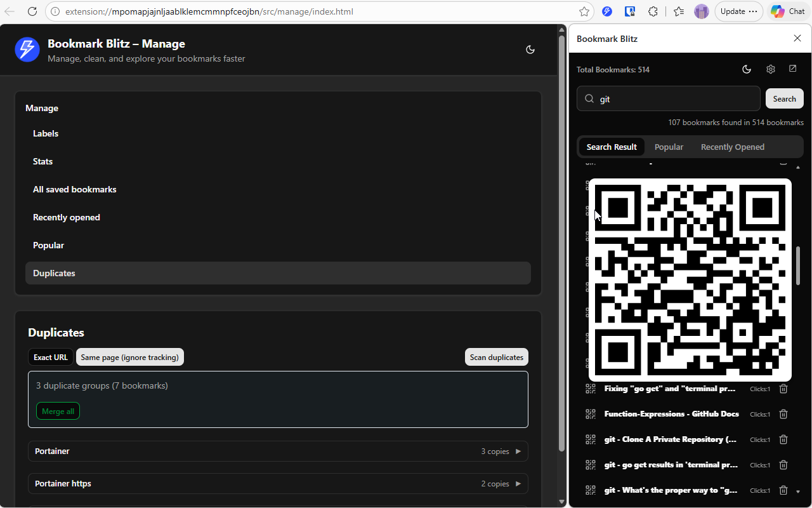The image size is (812, 508).
Task: Click the green Merge all button
Action: coord(58,411)
